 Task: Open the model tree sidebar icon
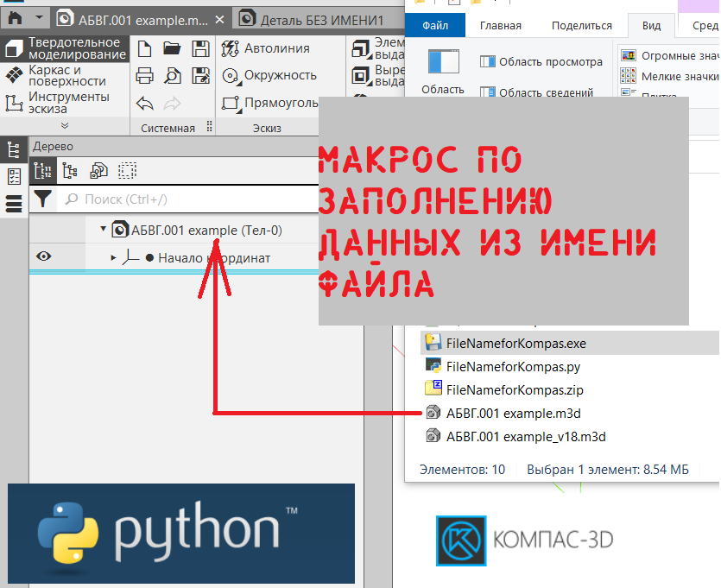tap(13, 150)
